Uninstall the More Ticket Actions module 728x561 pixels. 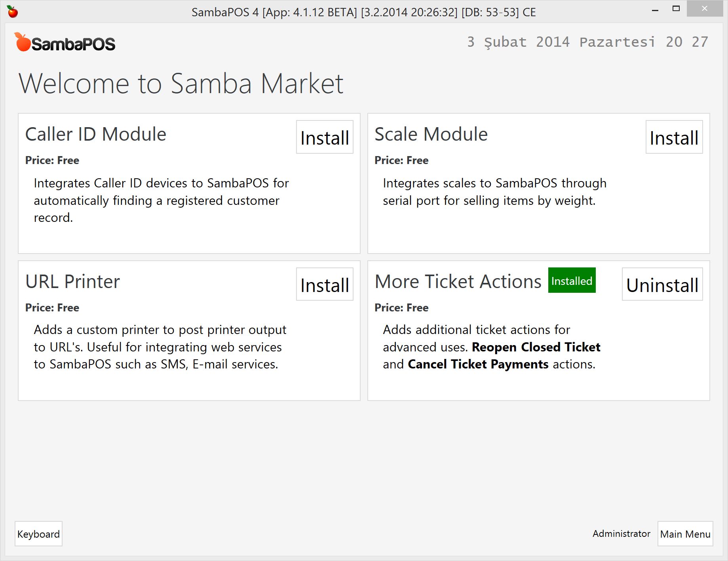[662, 284]
